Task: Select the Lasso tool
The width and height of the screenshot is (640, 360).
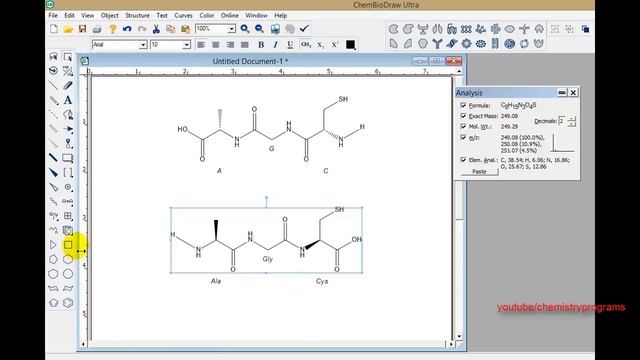Action: tap(53, 56)
